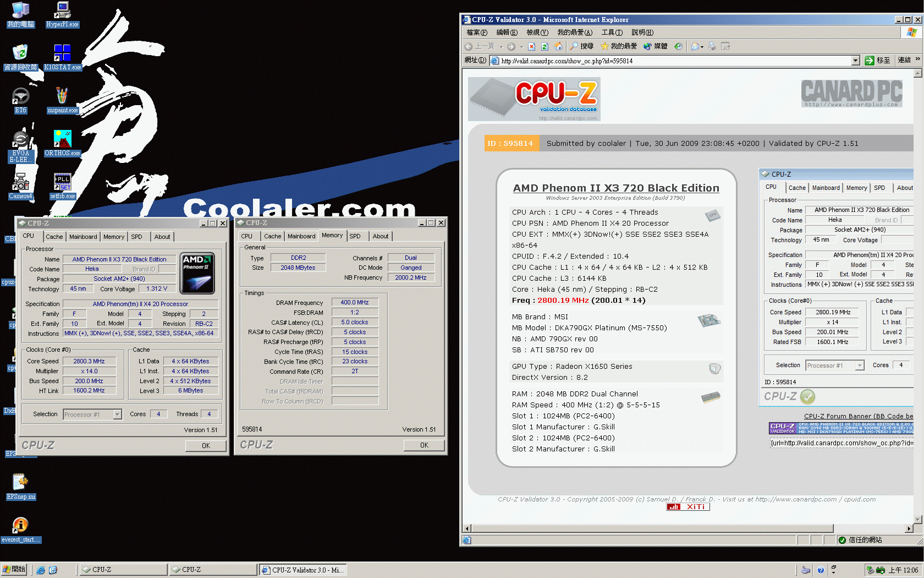
Task: Follow the CPU-Z Forum Banner link
Action: click(858, 416)
